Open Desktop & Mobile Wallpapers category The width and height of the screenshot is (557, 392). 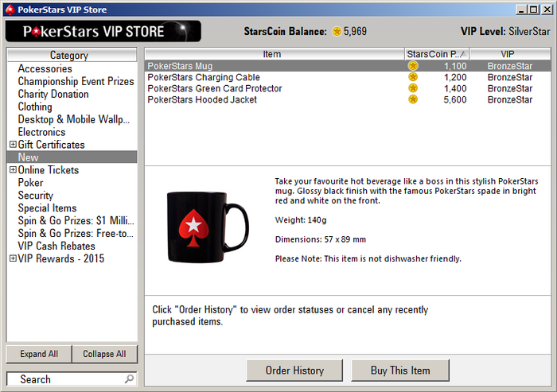pos(73,119)
